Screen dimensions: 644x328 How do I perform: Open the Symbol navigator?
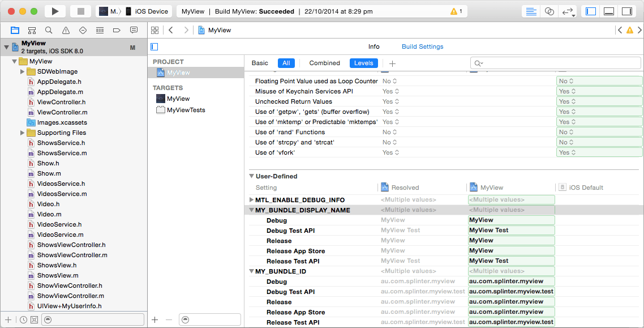(x=32, y=30)
